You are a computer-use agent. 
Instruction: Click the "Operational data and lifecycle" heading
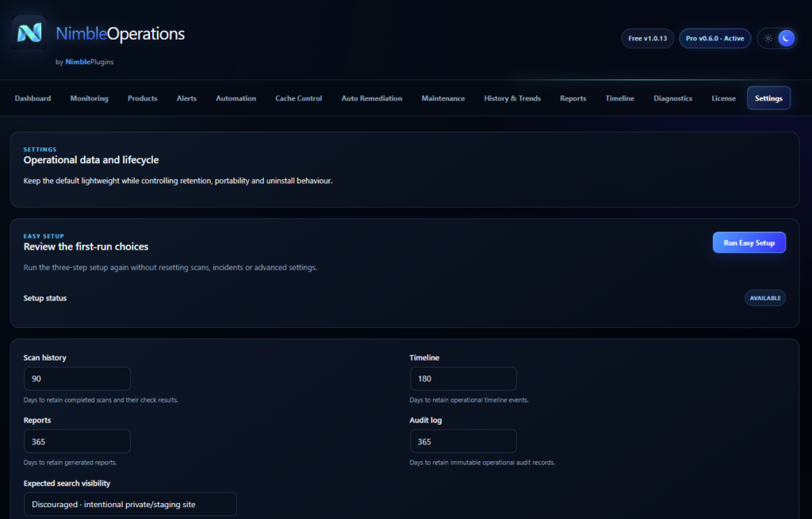(x=91, y=160)
